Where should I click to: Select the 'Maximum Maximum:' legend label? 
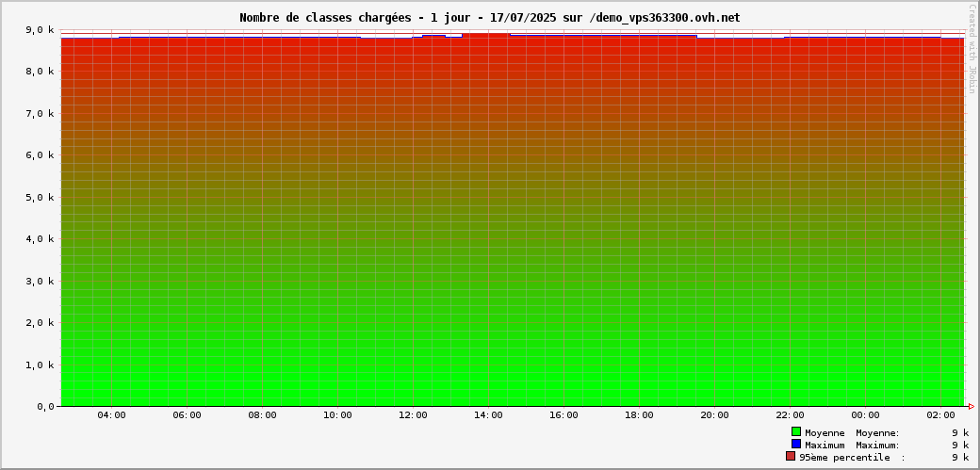852,445
